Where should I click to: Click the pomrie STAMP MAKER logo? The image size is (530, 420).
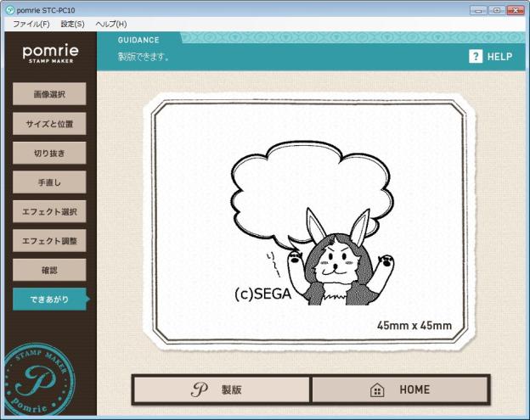pos(51,53)
